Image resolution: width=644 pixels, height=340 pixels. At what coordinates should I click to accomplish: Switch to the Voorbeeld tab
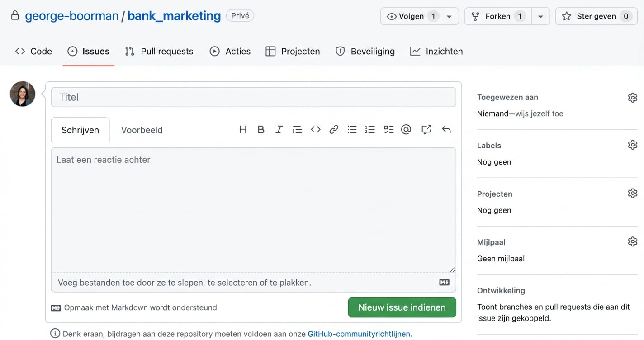[142, 130]
